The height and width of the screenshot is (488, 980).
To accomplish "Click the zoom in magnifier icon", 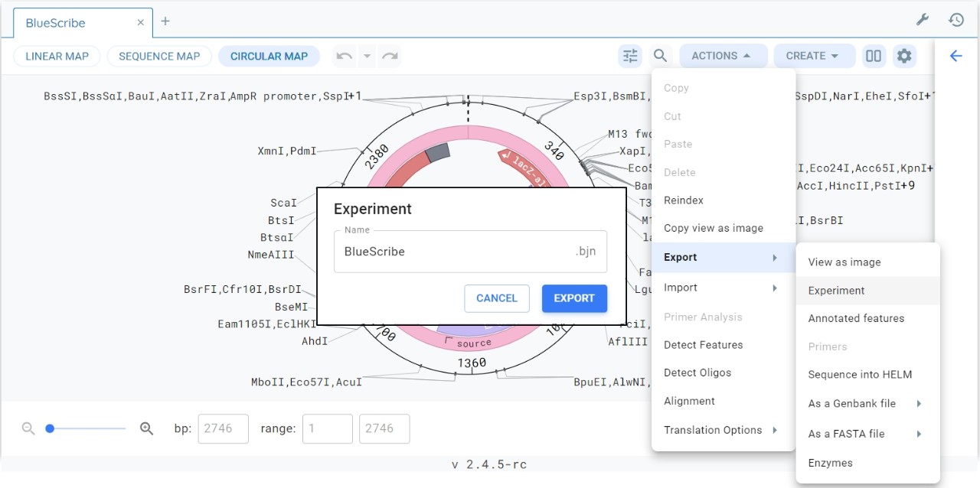I will 147,429.
